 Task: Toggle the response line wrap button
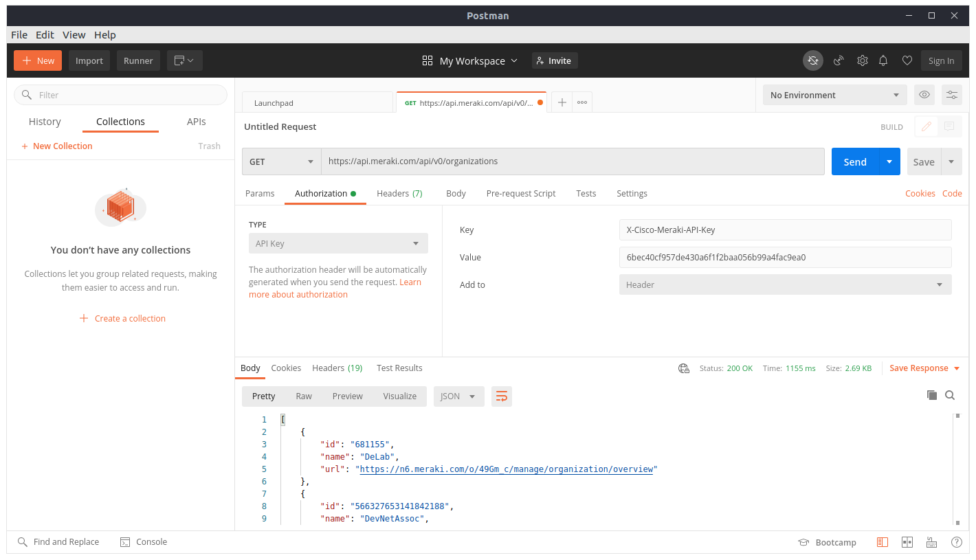click(502, 396)
